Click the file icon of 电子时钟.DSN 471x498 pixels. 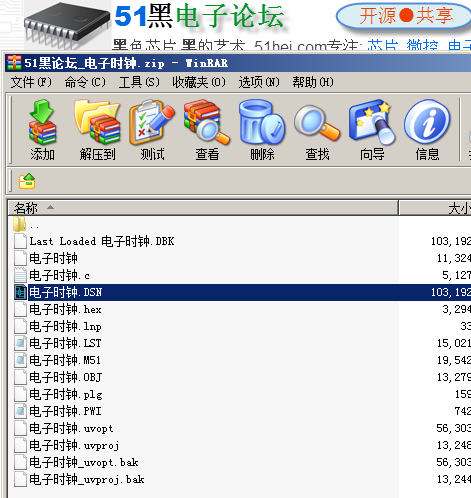coord(20,292)
